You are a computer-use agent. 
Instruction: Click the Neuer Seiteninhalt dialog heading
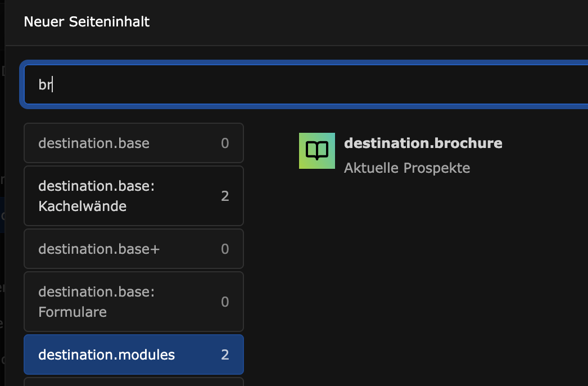(x=87, y=22)
